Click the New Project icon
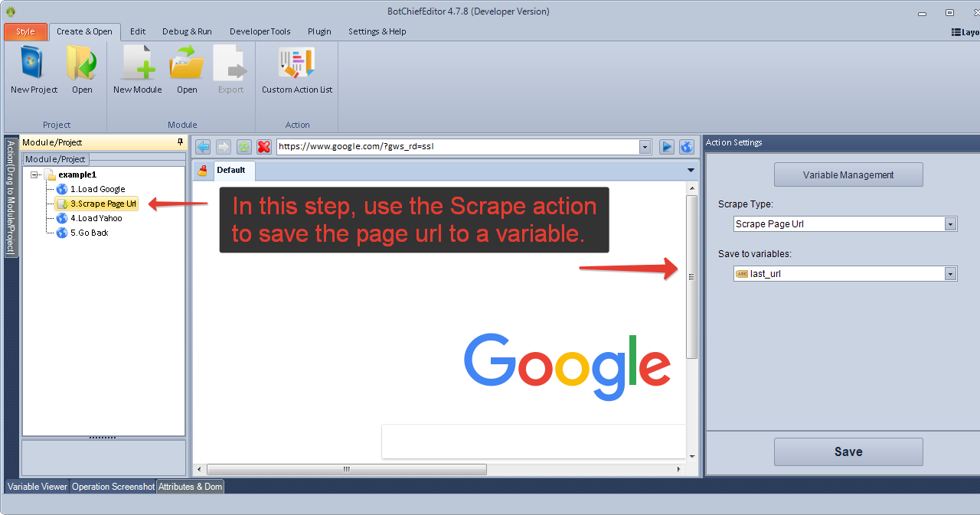Image resolution: width=980 pixels, height=515 pixels. pyautogui.click(x=34, y=64)
